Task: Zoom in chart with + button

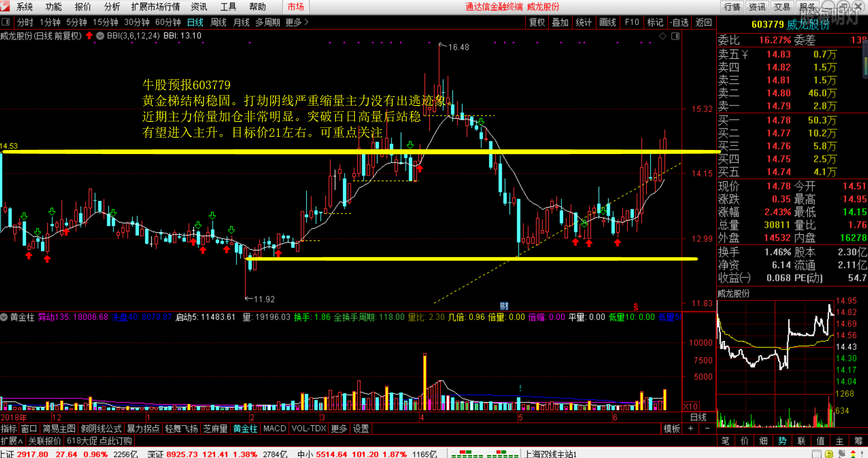Action: coord(691,428)
